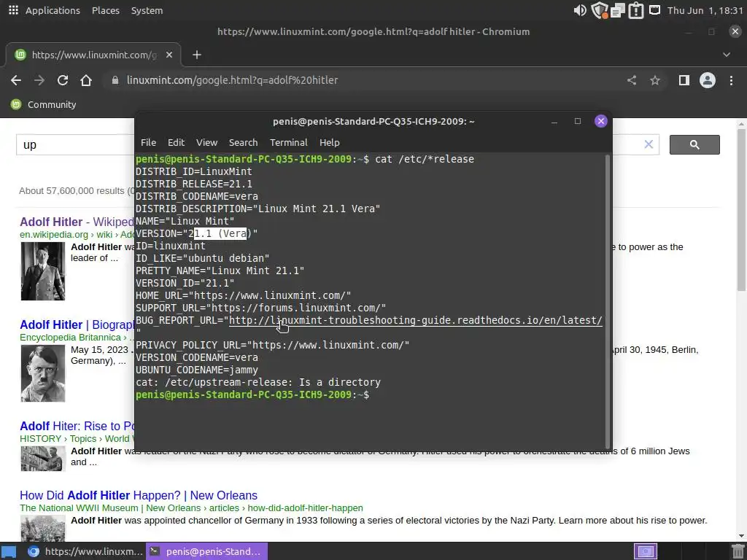Switch to the terminal taskbar window
The image size is (747, 560).
click(206, 551)
